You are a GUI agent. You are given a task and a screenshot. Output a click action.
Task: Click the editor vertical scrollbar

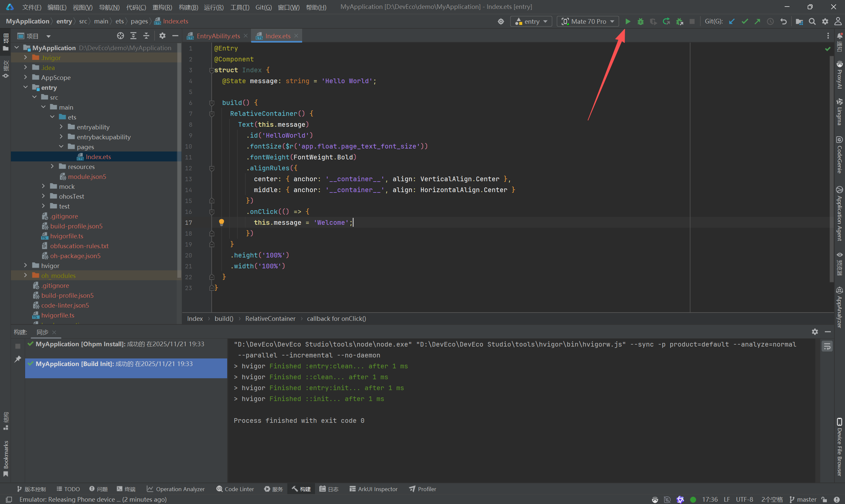coord(831,169)
